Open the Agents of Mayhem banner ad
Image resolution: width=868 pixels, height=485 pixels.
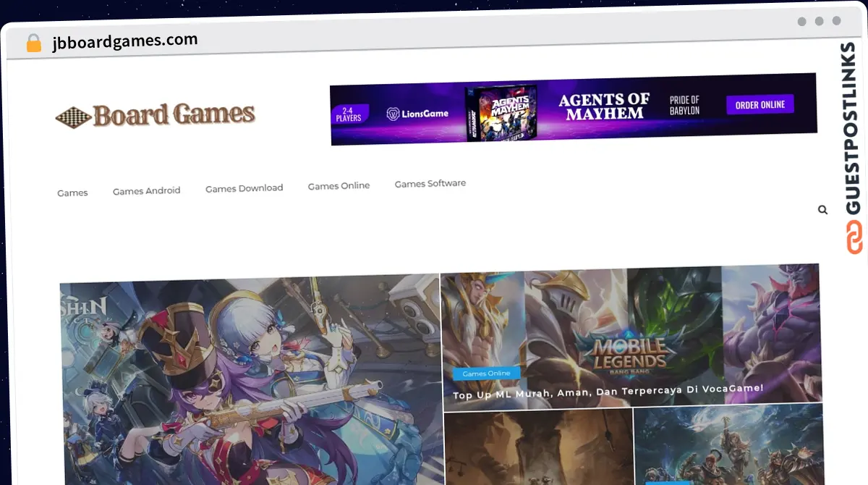[x=574, y=109]
